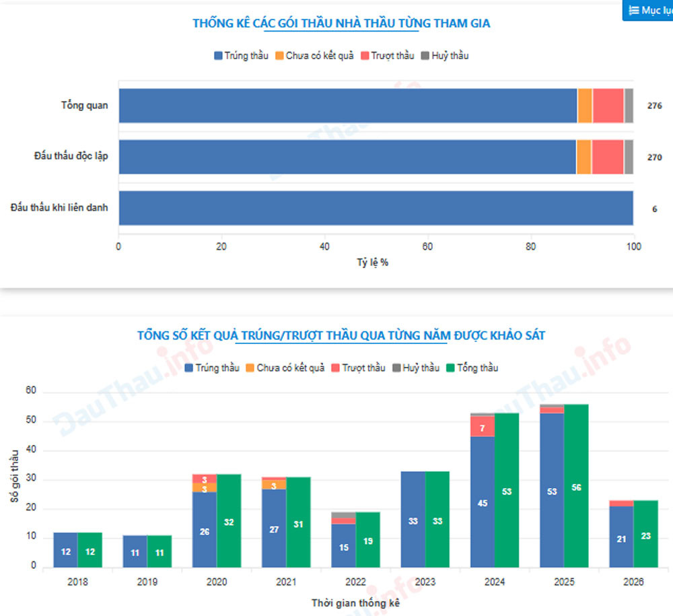The height and width of the screenshot is (616, 673).
Task: Click the top chart title about gói thầu tham gia
Action: click(x=341, y=23)
